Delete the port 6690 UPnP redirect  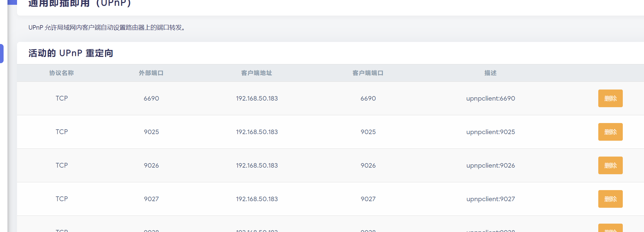click(x=610, y=98)
